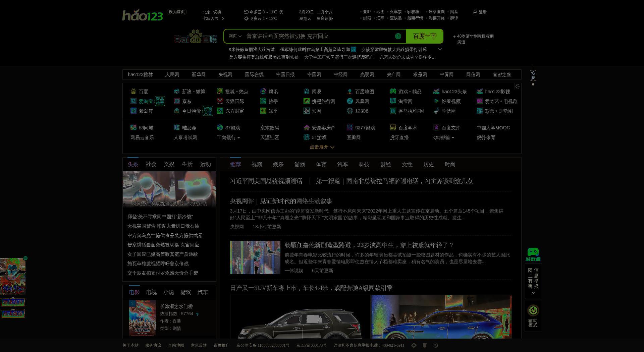Expand the hot news arrow under search
Viewport: 644px width, 352px height.
440,49
